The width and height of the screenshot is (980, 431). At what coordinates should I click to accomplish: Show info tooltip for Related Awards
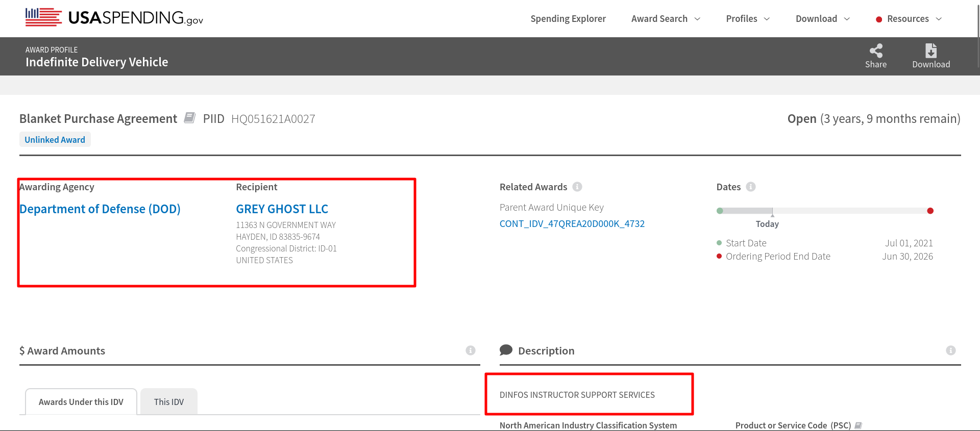tap(577, 187)
